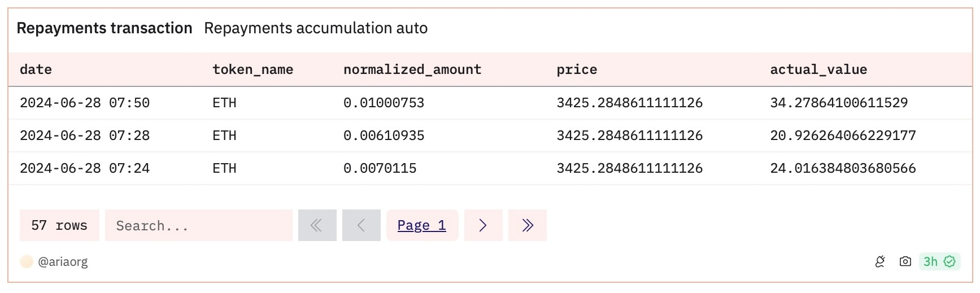This screenshot has width=980, height=293.
Task: Click the first page double-arrow
Action: [x=317, y=226]
